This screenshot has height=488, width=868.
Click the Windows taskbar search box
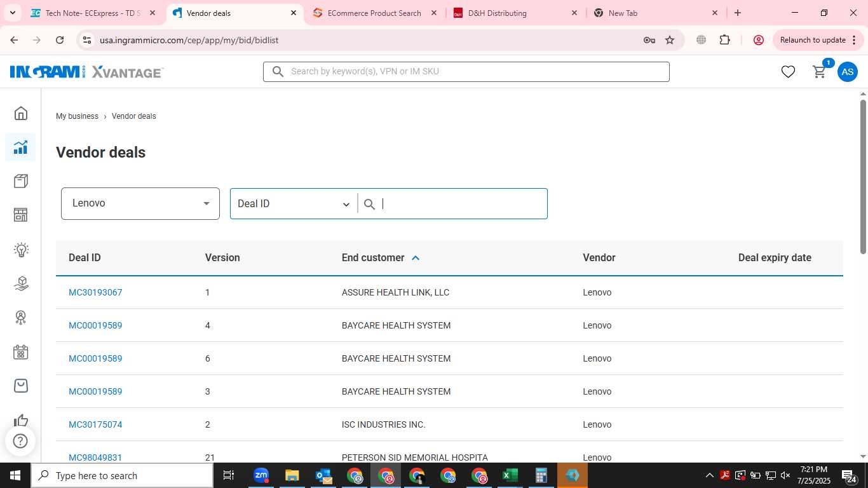pos(122,475)
